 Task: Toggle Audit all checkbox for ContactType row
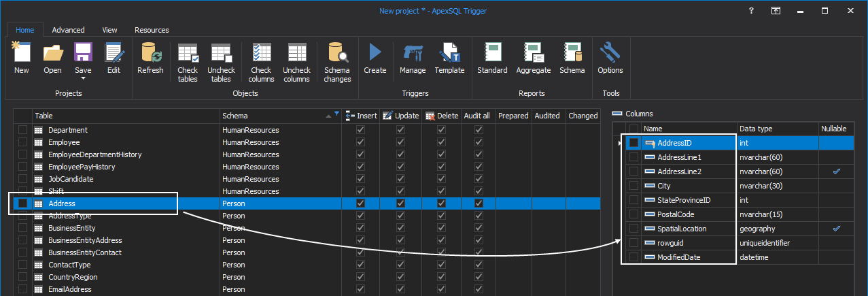[478, 265]
